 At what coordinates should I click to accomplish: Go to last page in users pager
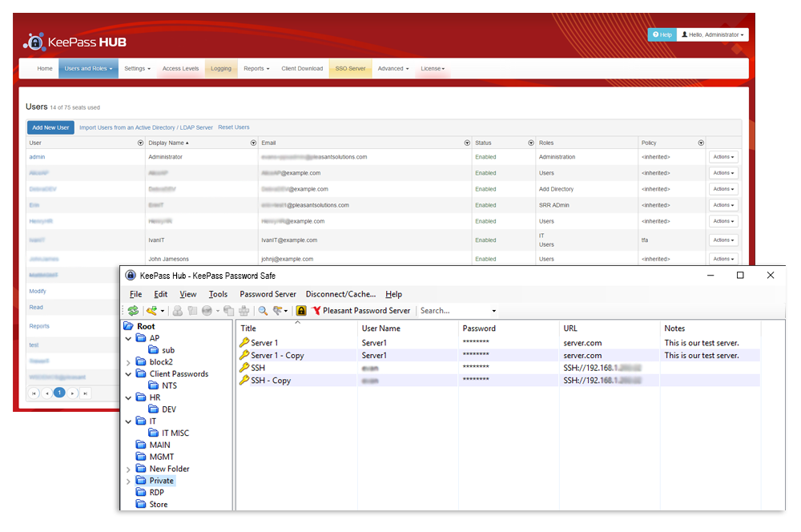[86, 393]
